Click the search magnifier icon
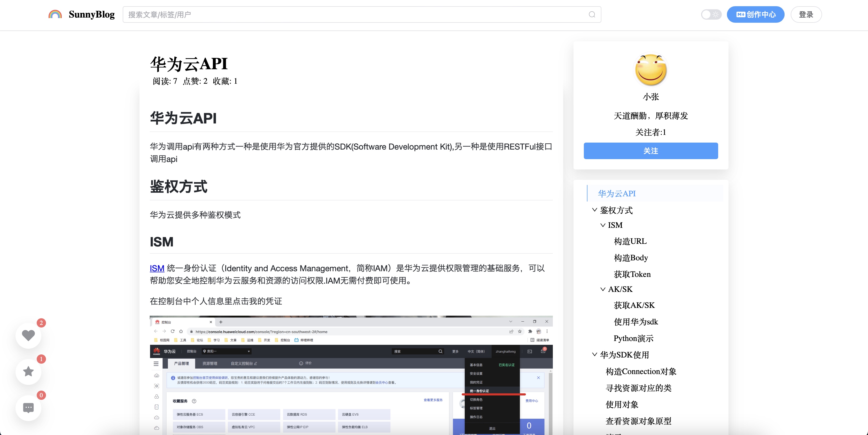The width and height of the screenshot is (868, 435). coord(592,14)
